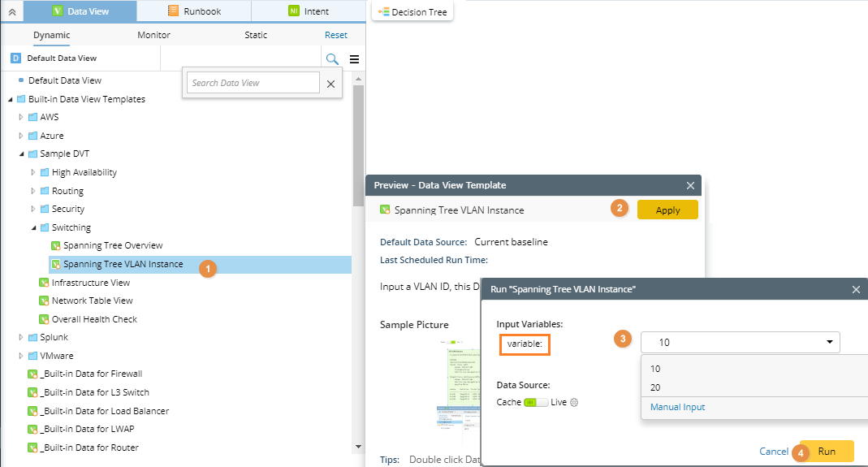The image size is (868, 467).
Task: Collapse the Switching folder
Action: tap(33, 227)
